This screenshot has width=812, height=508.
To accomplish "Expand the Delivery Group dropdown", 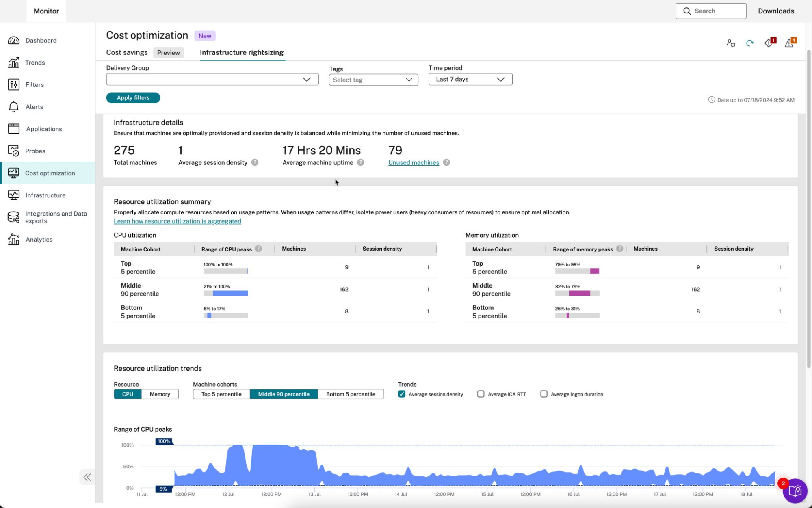I will pyautogui.click(x=212, y=79).
